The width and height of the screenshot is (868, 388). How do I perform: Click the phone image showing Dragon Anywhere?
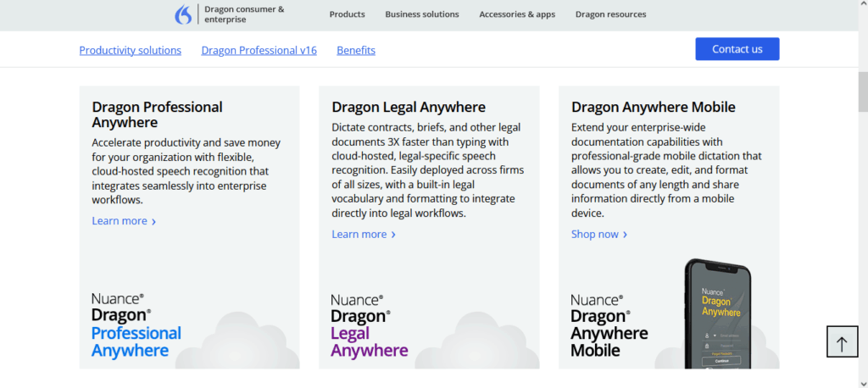pos(718,313)
